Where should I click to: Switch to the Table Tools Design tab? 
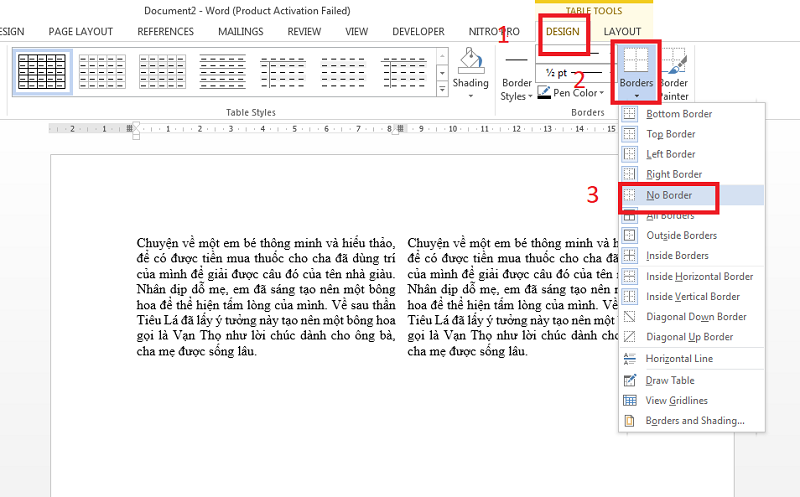tap(563, 32)
